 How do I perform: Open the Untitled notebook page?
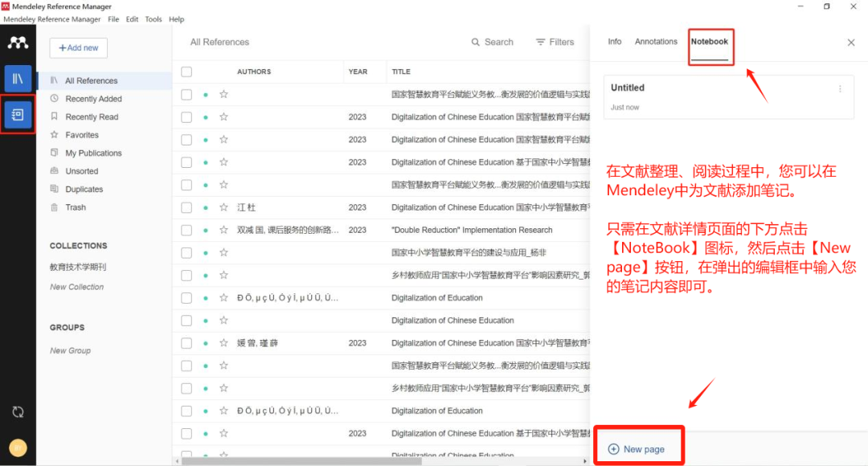[x=728, y=97]
